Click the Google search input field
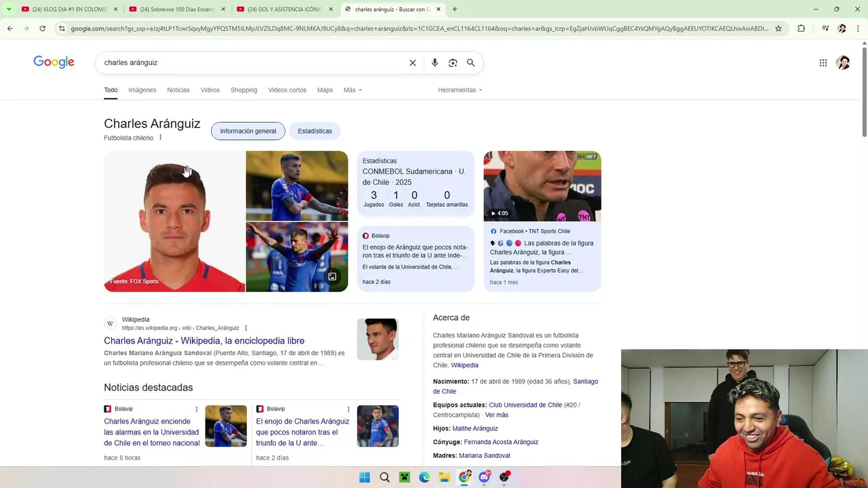This screenshot has width=868, height=488. click(252, 62)
